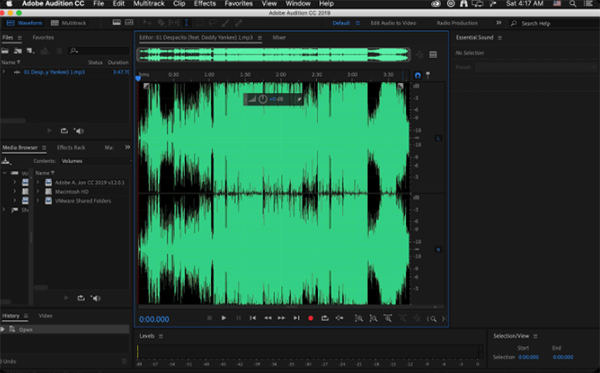Viewport: 600px width, 373px height.
Task: Click the Pause button in transport
Action: click(x=238, y=318)
